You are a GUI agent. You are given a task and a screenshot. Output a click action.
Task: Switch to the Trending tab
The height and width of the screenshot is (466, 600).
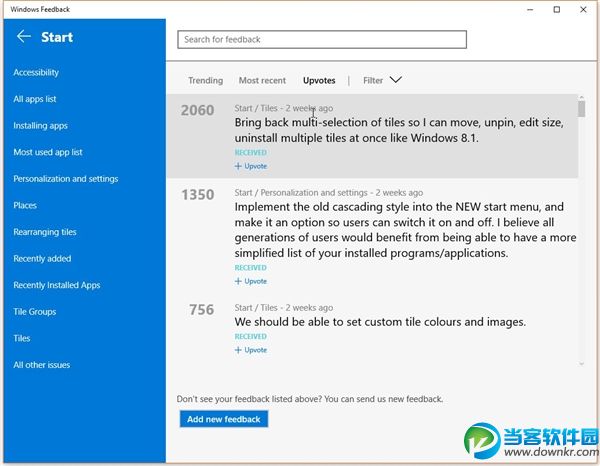coord(205,80)
